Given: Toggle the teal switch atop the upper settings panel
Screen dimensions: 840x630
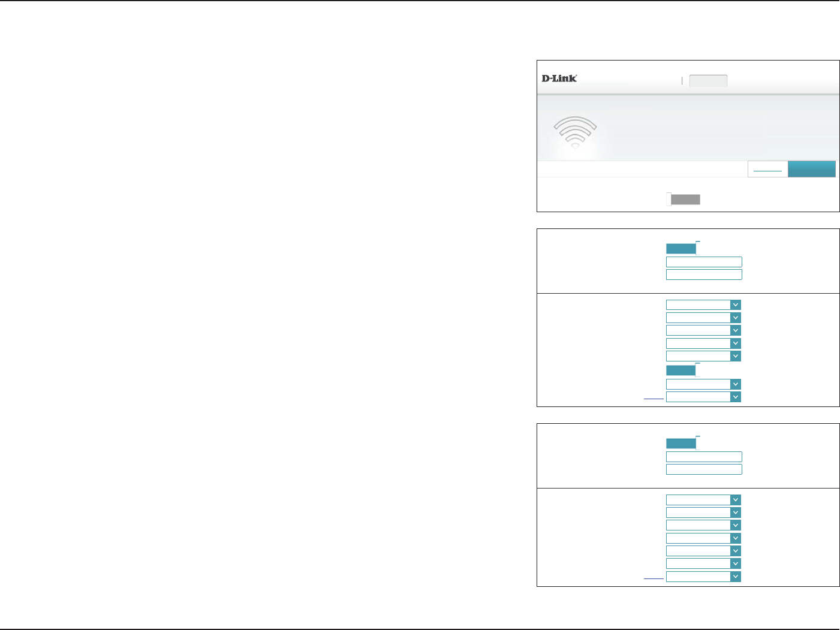Looking at the screenshot, I should 682,248.
